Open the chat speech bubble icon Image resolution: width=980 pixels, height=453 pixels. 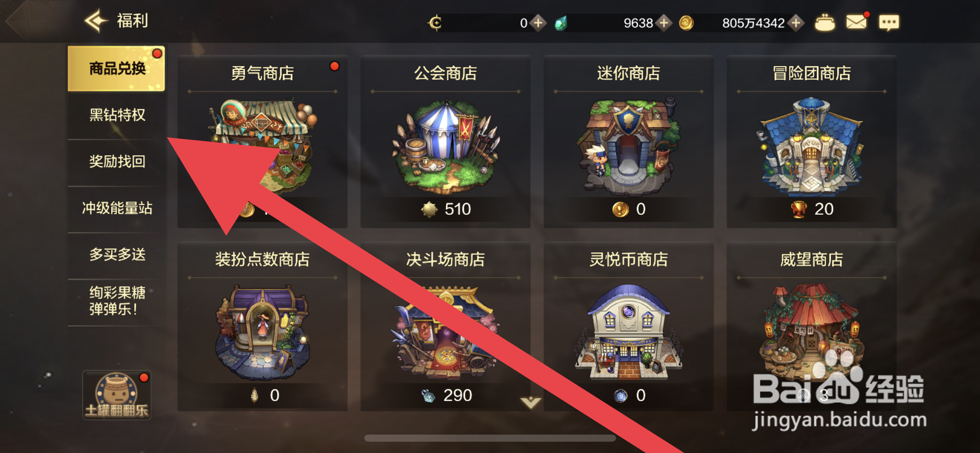coord(889,23)
